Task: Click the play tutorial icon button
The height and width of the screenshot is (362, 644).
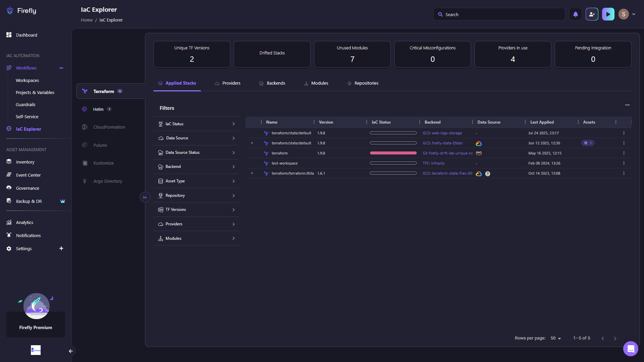Action: click(x=608, y=14)
